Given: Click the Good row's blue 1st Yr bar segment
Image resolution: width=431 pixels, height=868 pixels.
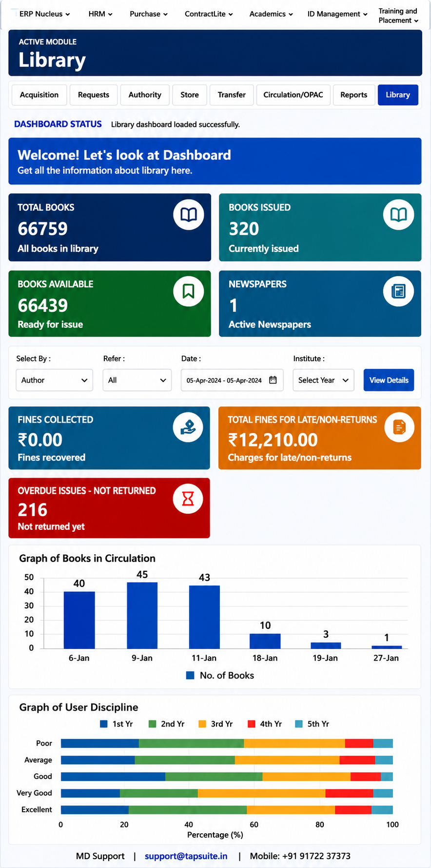Looking at the screenshot, I should 113,776.
